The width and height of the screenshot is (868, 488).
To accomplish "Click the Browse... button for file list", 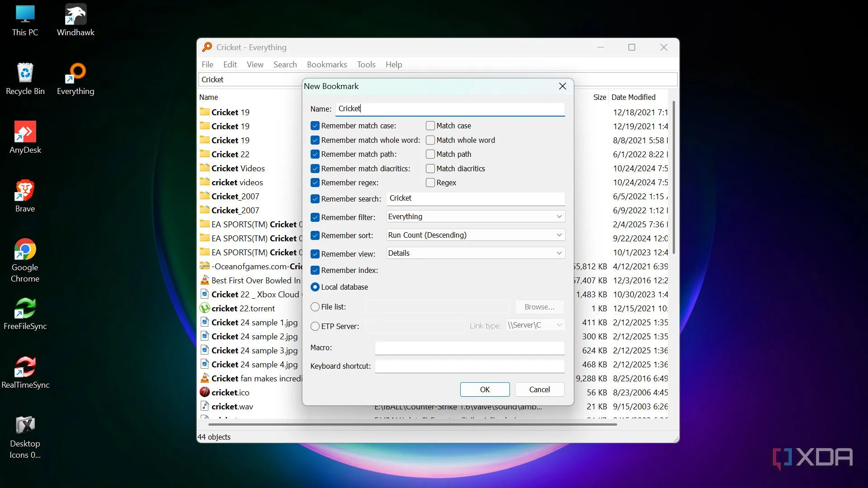I will [x=539, y=307].
